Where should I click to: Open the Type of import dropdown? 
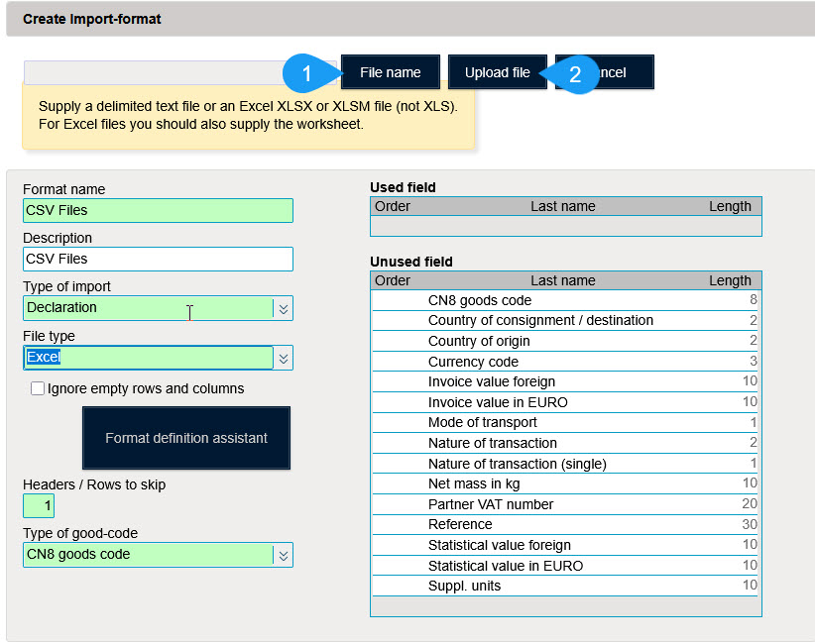coord(149,308)
